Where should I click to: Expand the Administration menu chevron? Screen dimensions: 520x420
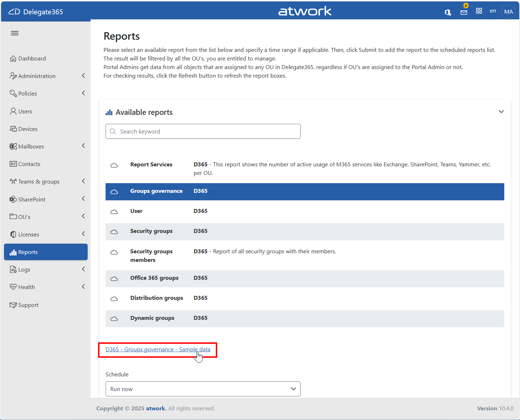83,75
